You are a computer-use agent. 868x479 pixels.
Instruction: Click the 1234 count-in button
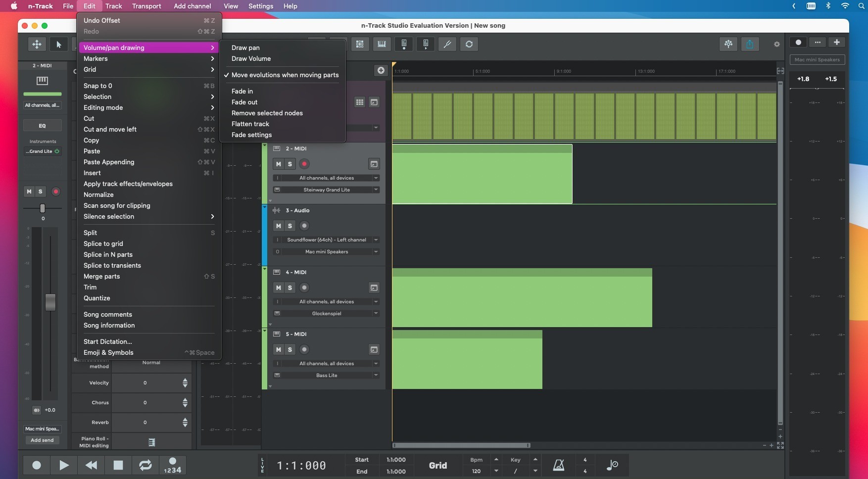coord(173,465)
